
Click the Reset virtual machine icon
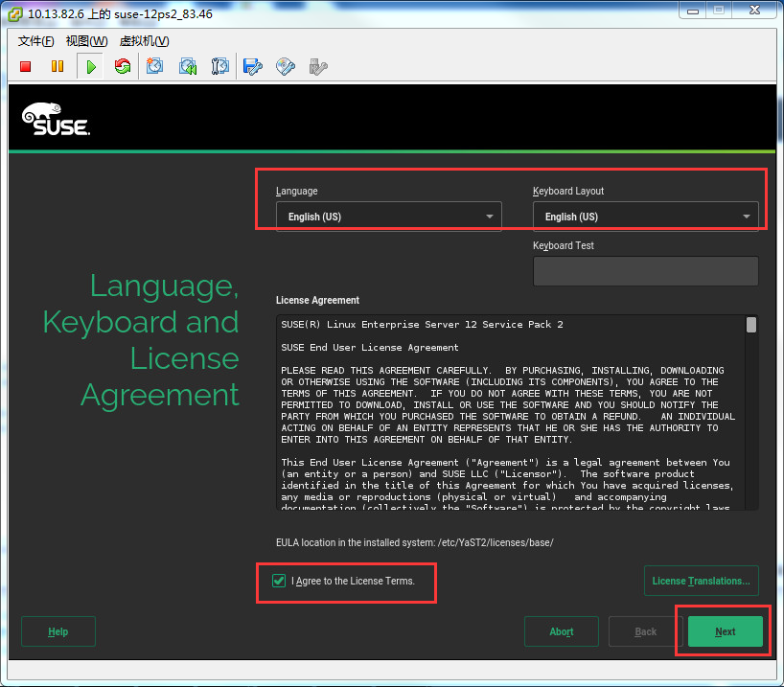pyautogui.click(x=123, y=66)
